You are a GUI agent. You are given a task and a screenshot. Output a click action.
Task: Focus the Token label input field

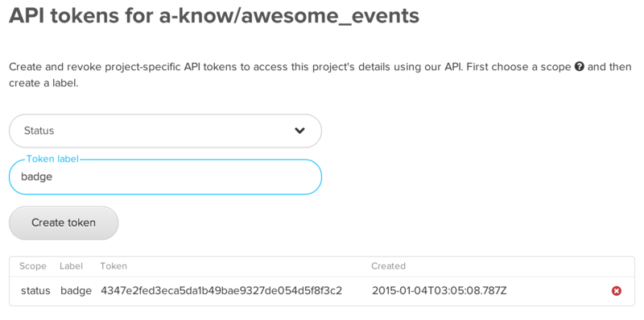click(x=165, y=177)
